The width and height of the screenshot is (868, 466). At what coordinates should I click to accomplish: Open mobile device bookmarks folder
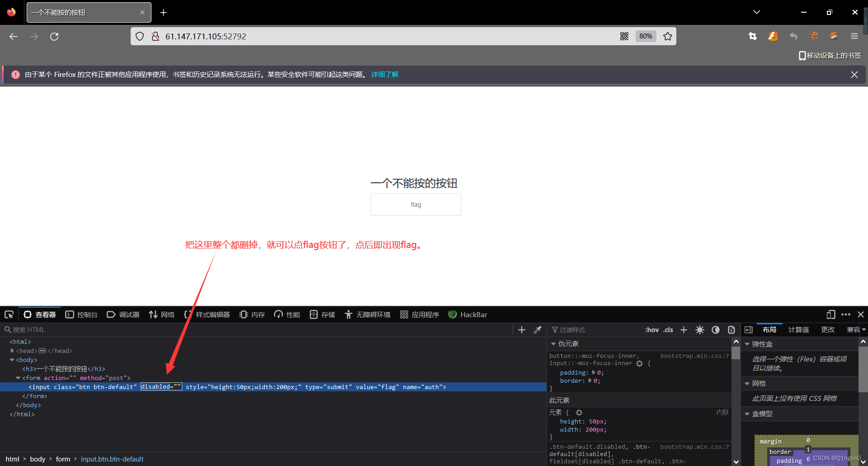(x=830, y=56)
